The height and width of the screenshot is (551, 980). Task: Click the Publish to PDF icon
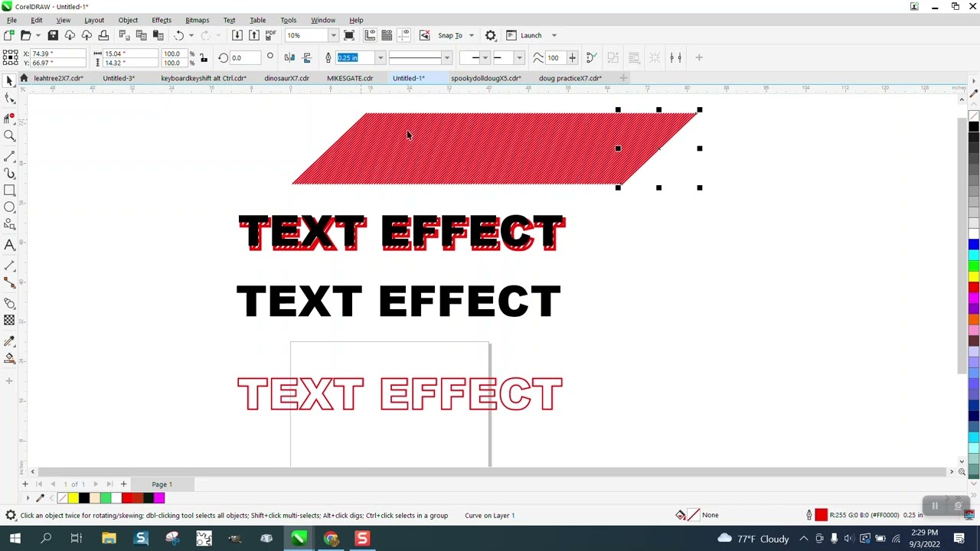(x=270, y=35)
